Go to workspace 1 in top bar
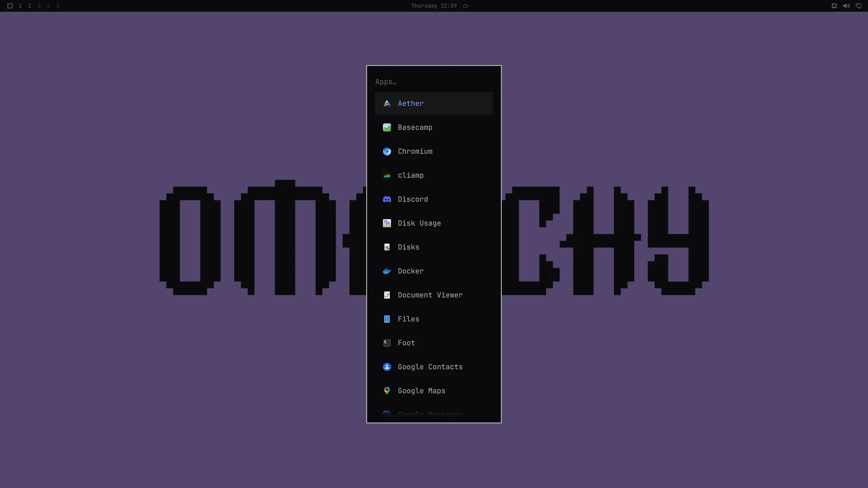 [20, 6]
